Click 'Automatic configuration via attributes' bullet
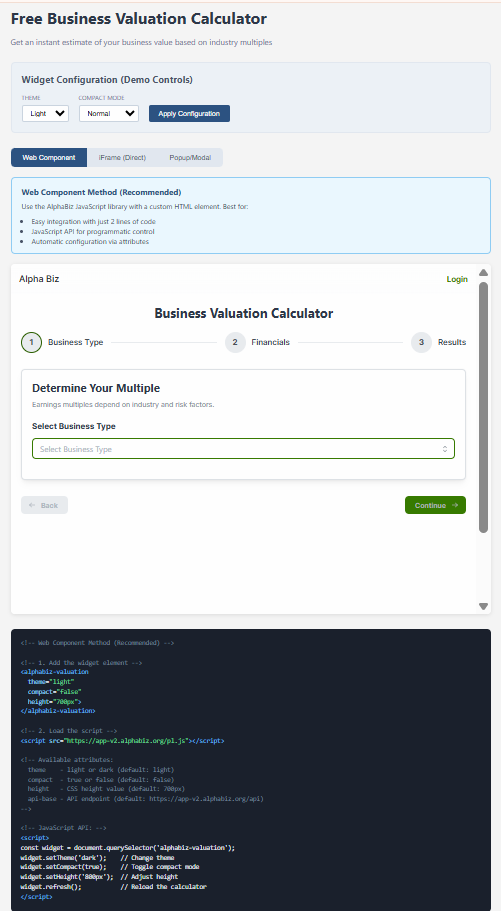 pyautogui.click(x=90, y=241)
